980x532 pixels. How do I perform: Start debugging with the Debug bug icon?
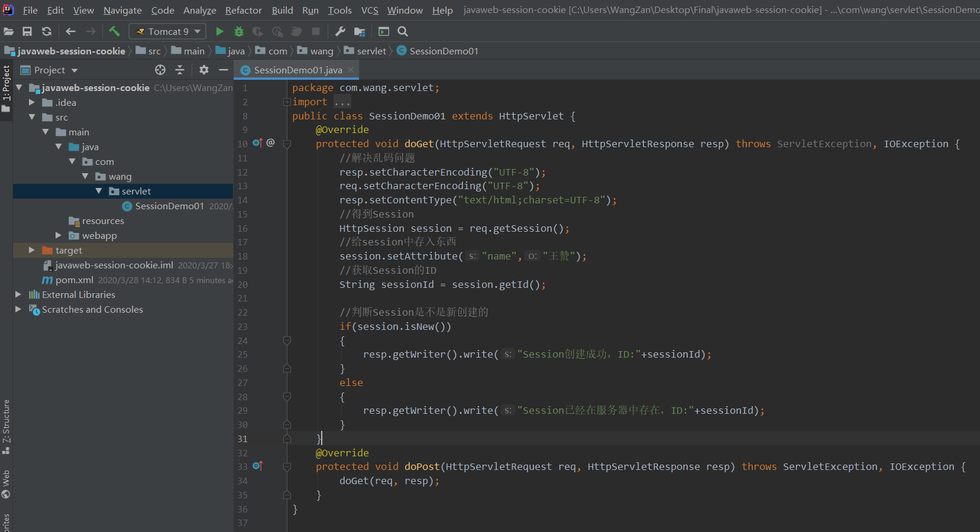pyautogui.click(x=239, y=31)
